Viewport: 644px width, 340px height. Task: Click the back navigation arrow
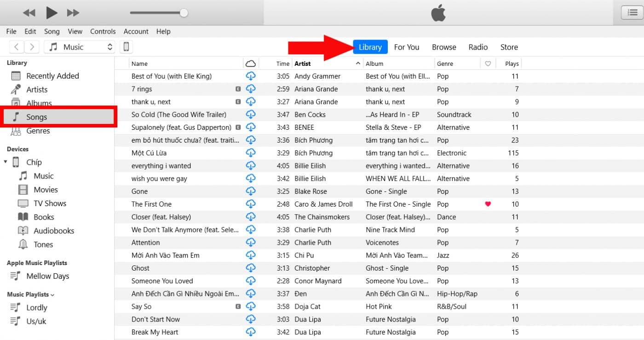click(16, 46)
